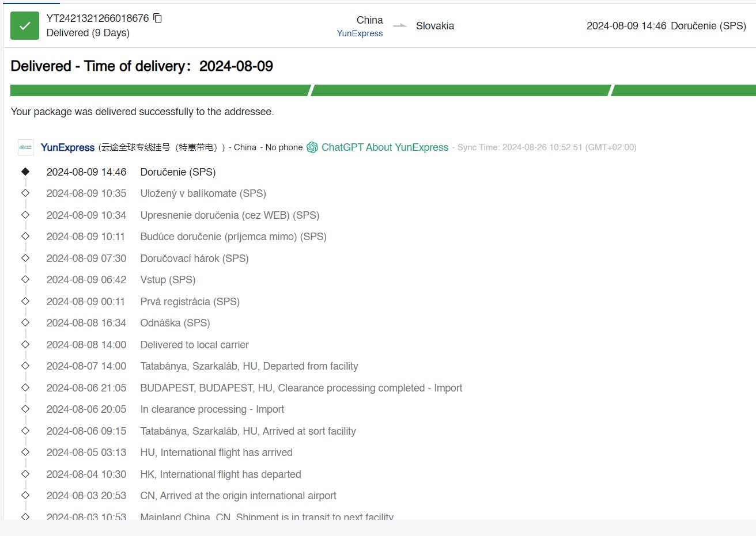Click the timestamp 2024-08-08 14:00
The image size is (756, 536).
[x=86, y=345]
